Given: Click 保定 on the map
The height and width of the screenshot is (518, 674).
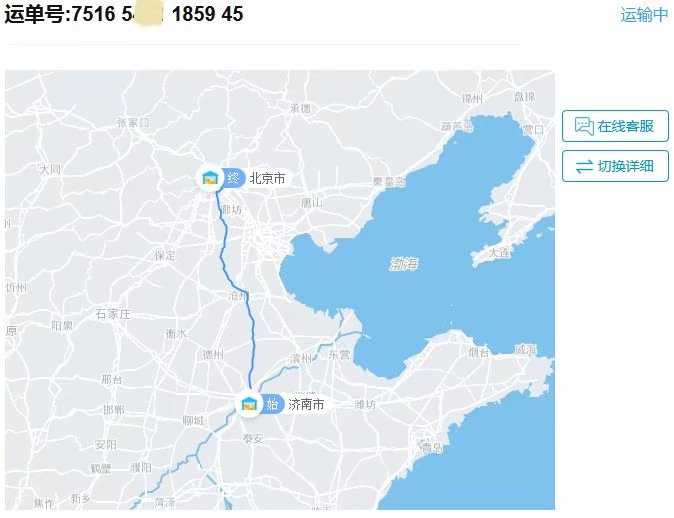Looking at the screenshot, I should click(x=165, y=256).
